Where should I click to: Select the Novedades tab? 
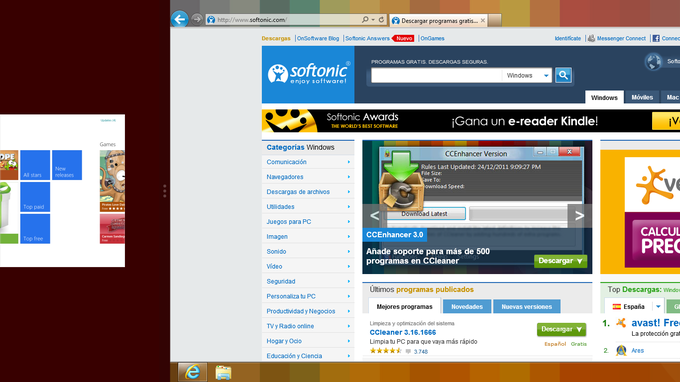click(467, 307)
